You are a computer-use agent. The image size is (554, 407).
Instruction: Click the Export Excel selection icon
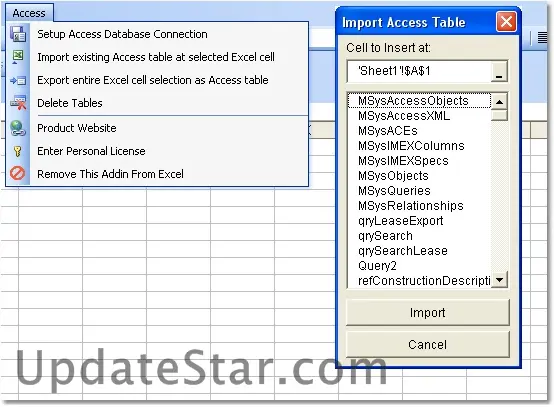coord(18,81)
